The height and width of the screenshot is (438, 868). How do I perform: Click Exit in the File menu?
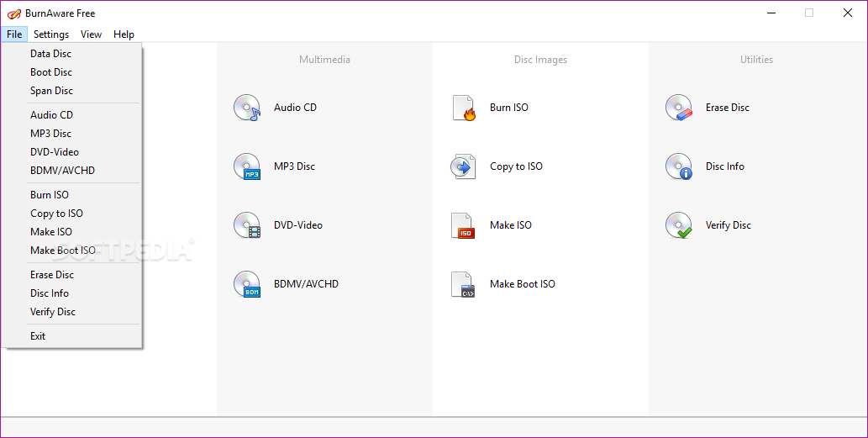coord(72,336)
